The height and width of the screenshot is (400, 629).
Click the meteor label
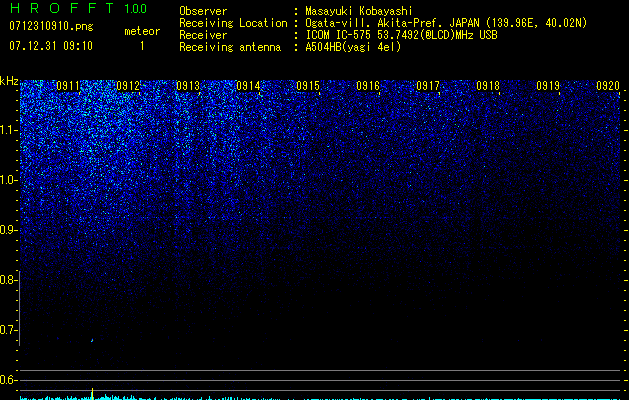coord(142,31)
